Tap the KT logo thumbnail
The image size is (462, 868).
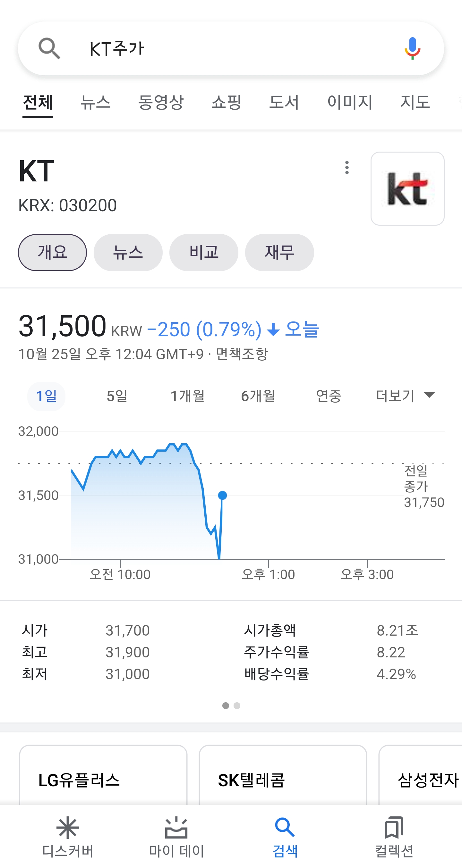click(x=407, y=188)
